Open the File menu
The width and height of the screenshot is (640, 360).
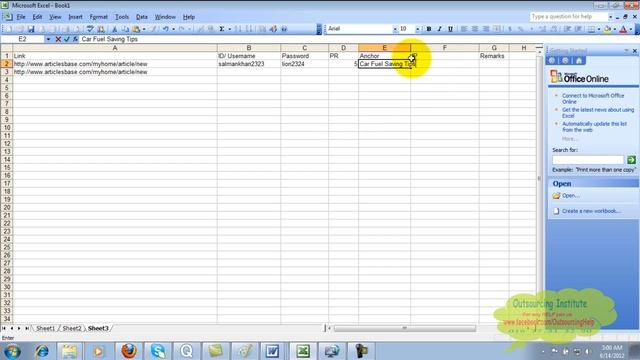pyautogui.click(x=21, y=17)
